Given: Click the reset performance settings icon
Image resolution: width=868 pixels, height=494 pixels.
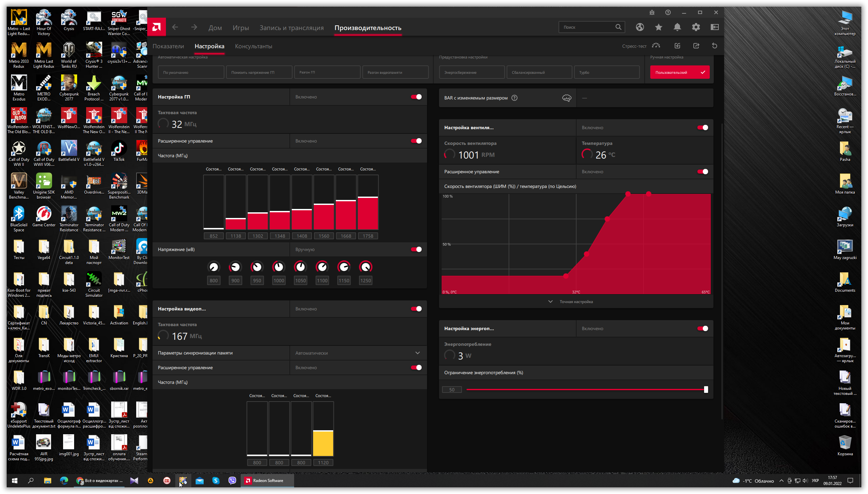Looking at the screenshot, I should (x=714, y=46).
